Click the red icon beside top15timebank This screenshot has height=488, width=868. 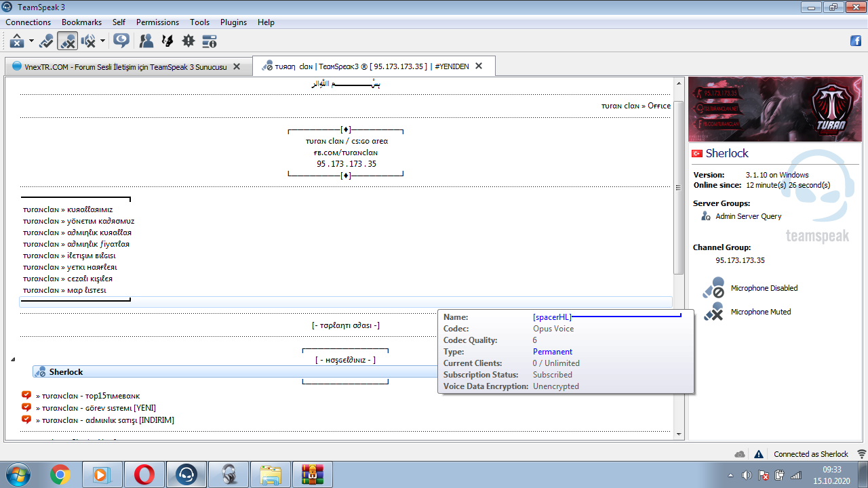[x=26, y=395]
